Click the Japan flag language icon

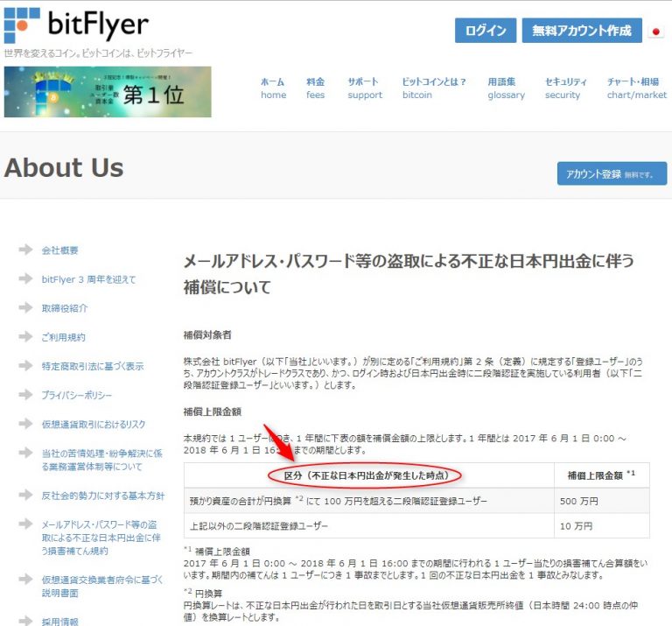655,32
